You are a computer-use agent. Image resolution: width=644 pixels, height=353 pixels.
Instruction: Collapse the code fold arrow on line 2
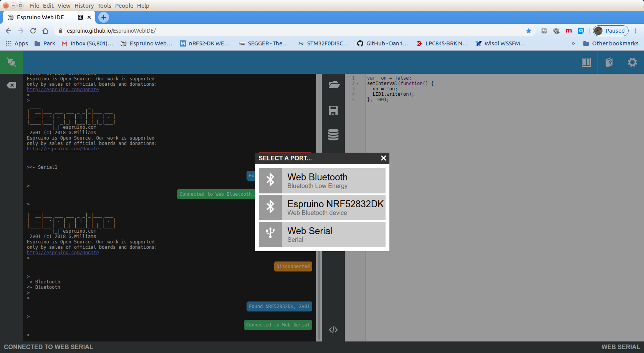(358, 83)
